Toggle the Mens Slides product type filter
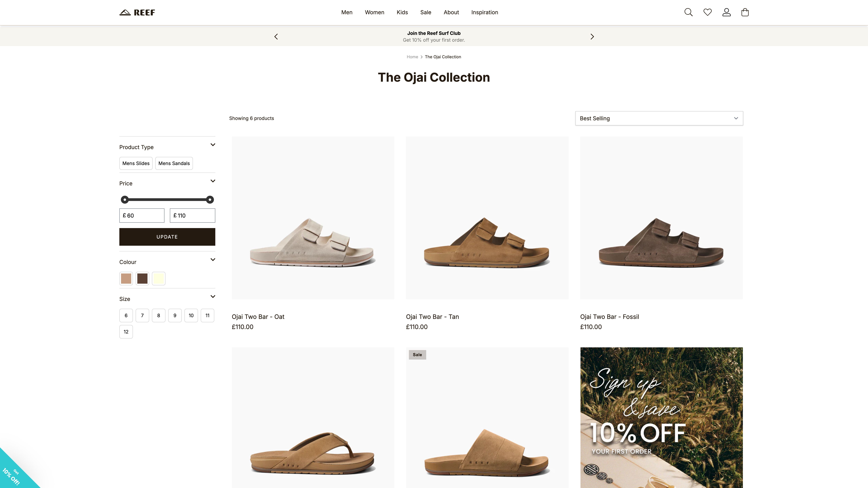The width and height of the screenshot is (868, 488). click(136, 163)
